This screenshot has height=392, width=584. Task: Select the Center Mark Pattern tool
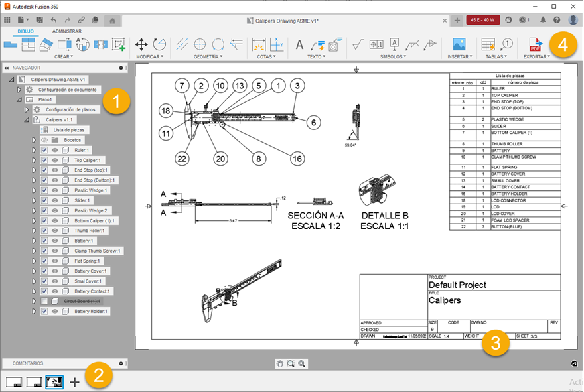pyautogui.click(x=218, y=44)
